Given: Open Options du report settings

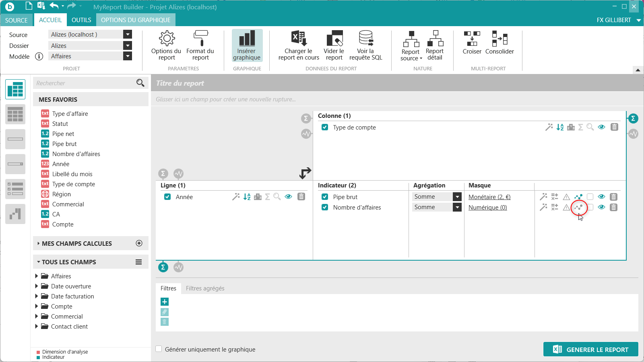Looking at the screenshot, I should 166,39.
